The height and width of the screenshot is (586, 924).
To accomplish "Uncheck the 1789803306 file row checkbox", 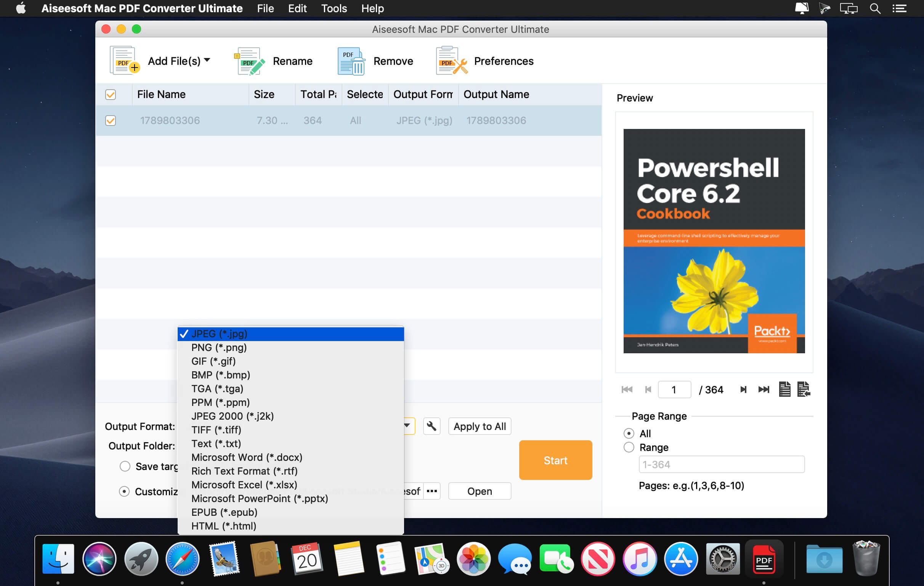I will [111, 121].
